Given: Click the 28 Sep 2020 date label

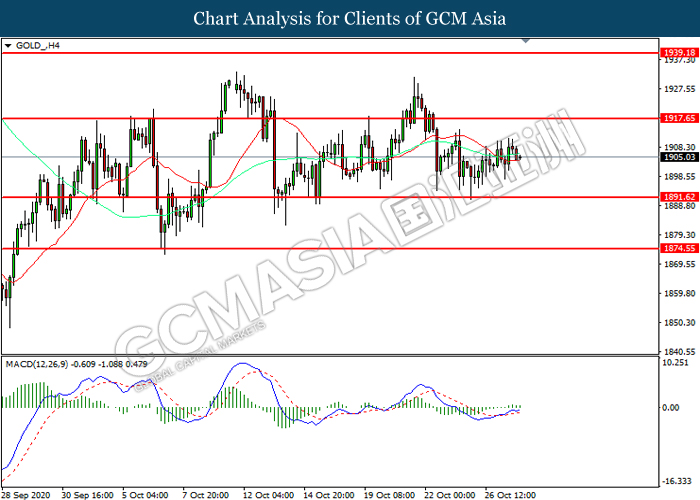Looking at the screenshot, I should [x=26, y=495].
